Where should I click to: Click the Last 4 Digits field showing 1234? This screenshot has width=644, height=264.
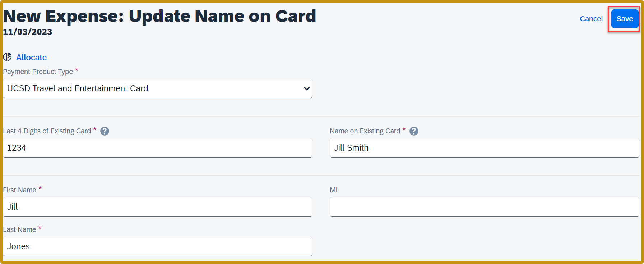[x=157, y=147]
